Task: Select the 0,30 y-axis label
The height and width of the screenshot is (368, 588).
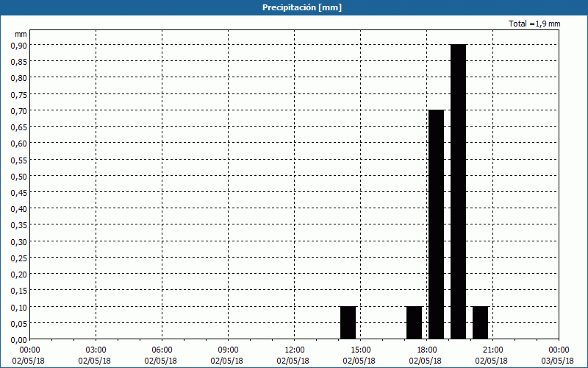Action: tap(19, 242)
